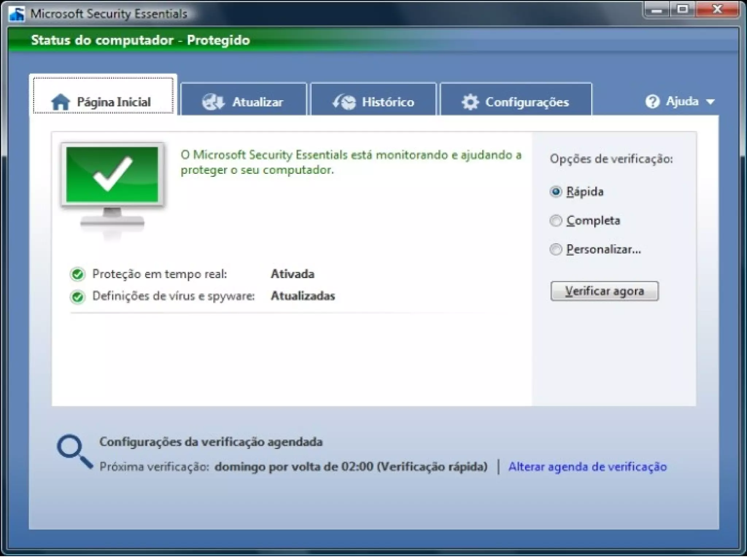Click the question mark help icon

652,101
